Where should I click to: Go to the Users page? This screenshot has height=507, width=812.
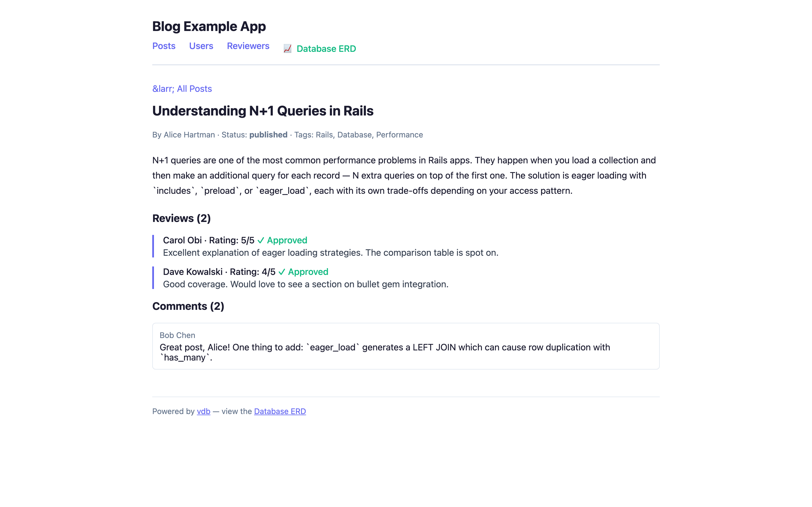201,46
